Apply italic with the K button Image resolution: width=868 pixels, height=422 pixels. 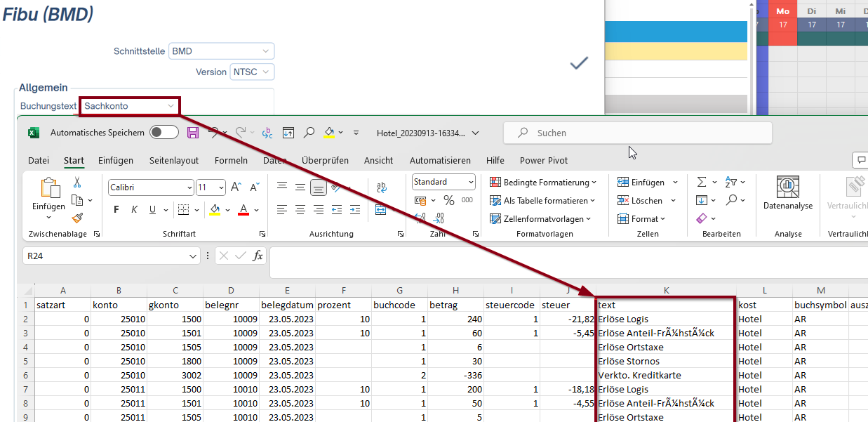pyautogui.click(x=135, y=210)
